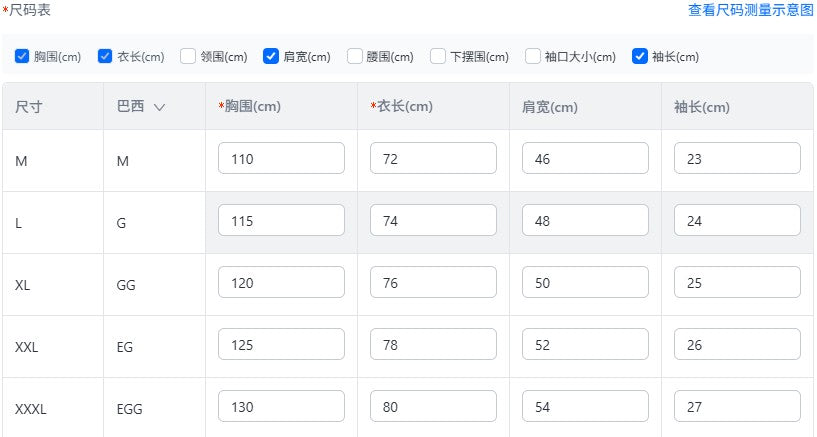Uncheck the 肩宽(cm) checkbox
The image size is (817, 437).
tap(271, 57)
